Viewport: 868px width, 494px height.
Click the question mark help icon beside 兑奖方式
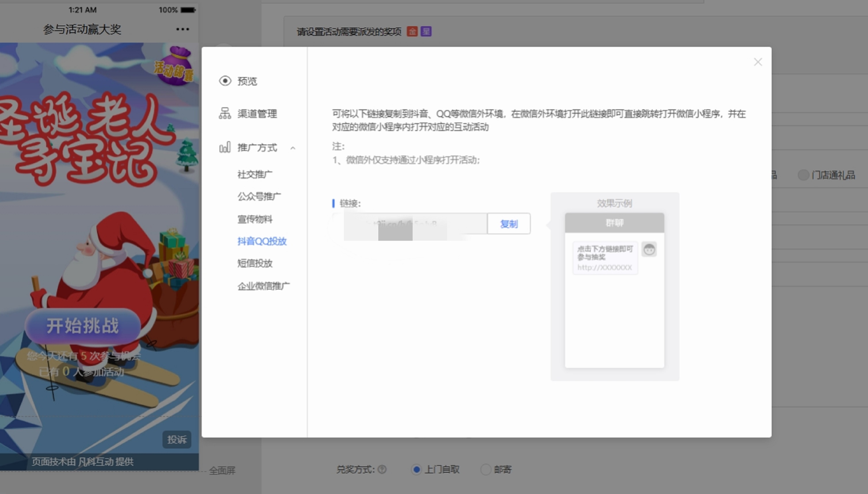pos(382,469)
